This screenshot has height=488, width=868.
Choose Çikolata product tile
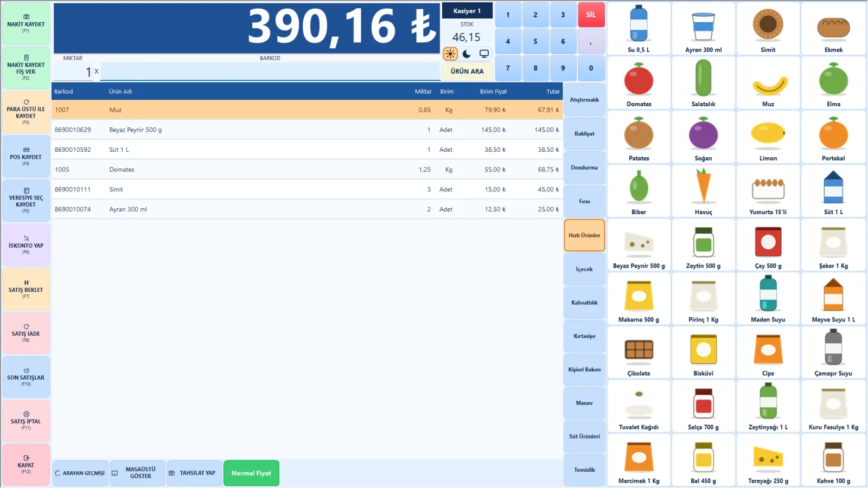point(639,352)
